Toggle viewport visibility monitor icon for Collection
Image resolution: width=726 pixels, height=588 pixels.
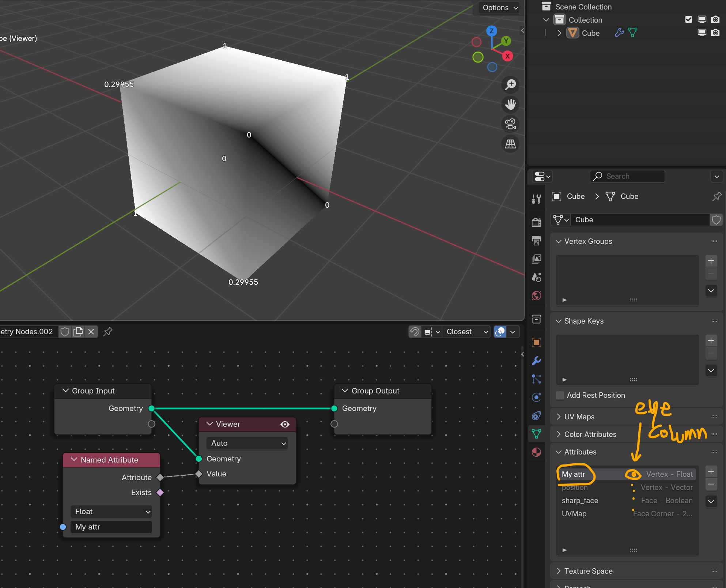tap(702, 19)
